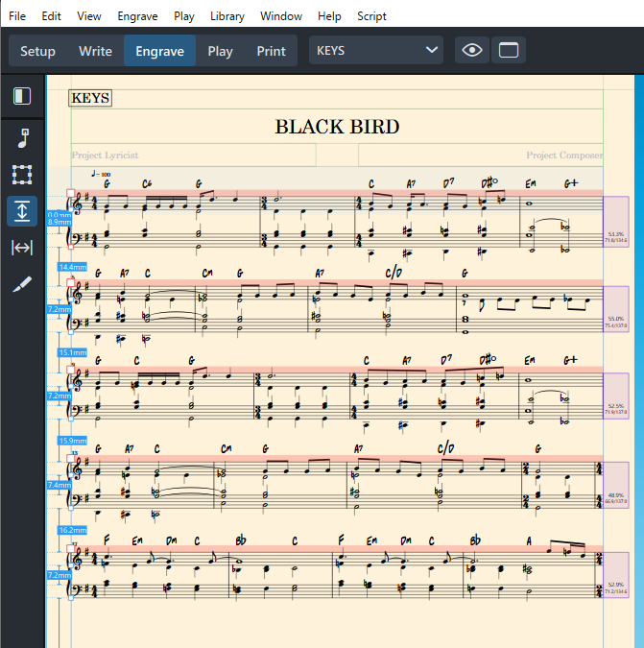Select the 55.0% system fullness indicator
Screen dimensions: 644x648
point(616,309)
